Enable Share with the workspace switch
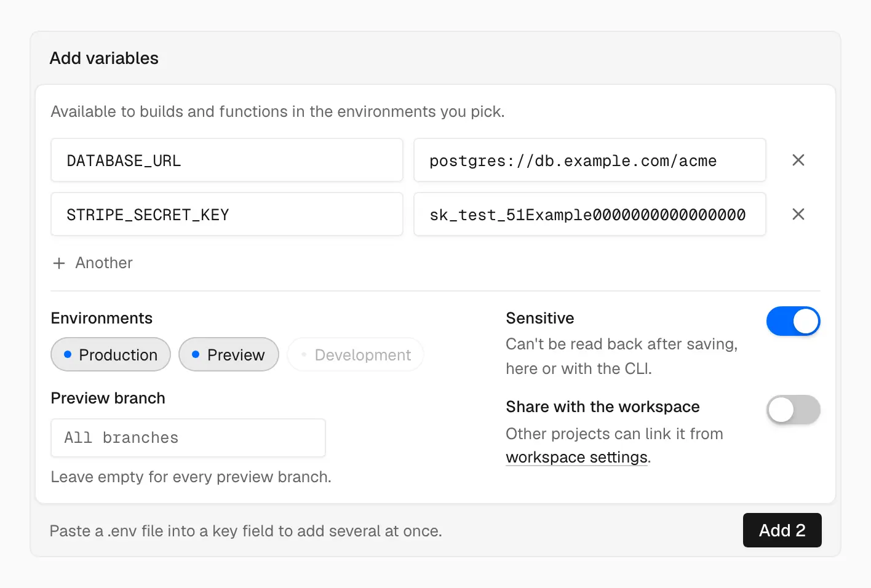This screenshot has width=871, height=588. [x=793, y=410]
